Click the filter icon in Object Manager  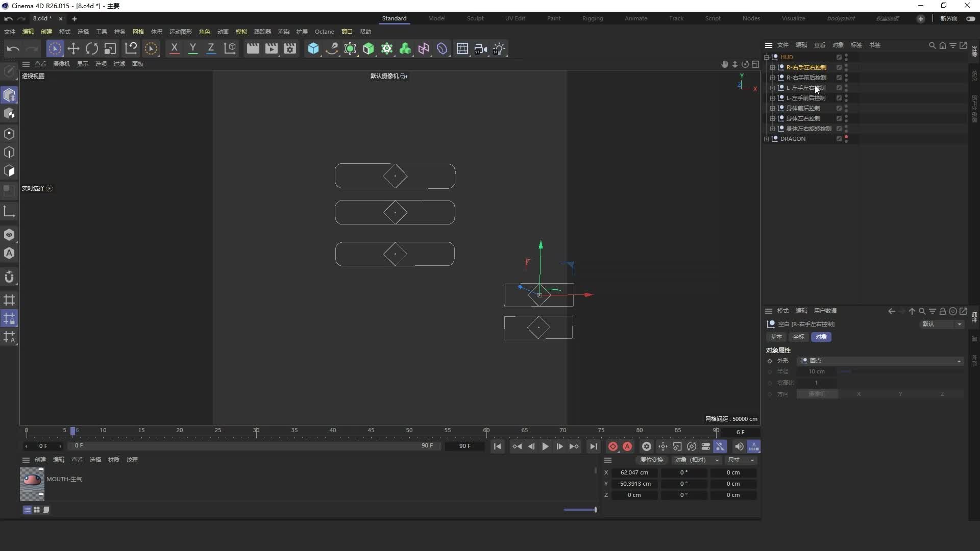(x=952, y=45)
